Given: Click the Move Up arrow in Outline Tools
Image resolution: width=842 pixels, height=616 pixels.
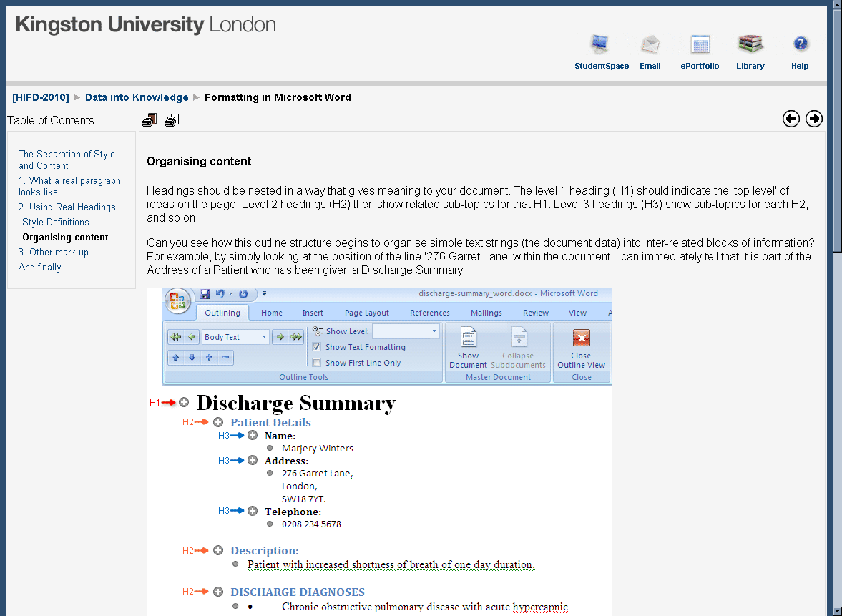Looking at the screenshot, I should pyautogui.click(x=175, y=358).
